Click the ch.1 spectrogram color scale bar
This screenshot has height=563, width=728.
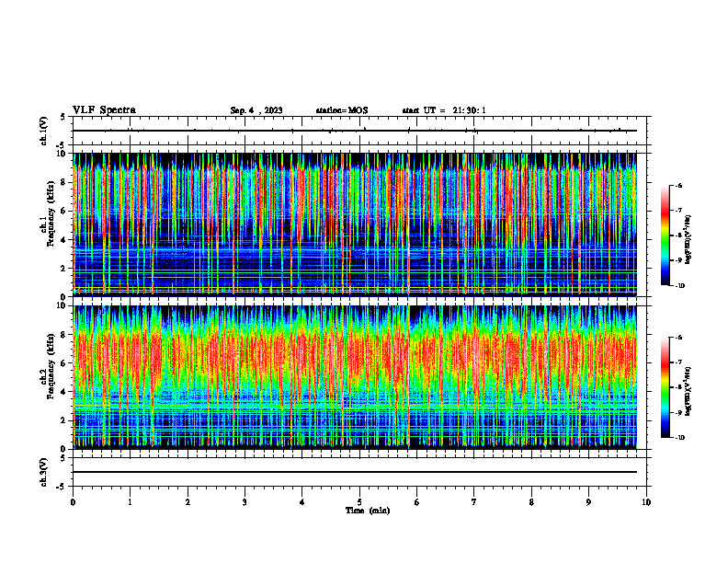point(665,236)
